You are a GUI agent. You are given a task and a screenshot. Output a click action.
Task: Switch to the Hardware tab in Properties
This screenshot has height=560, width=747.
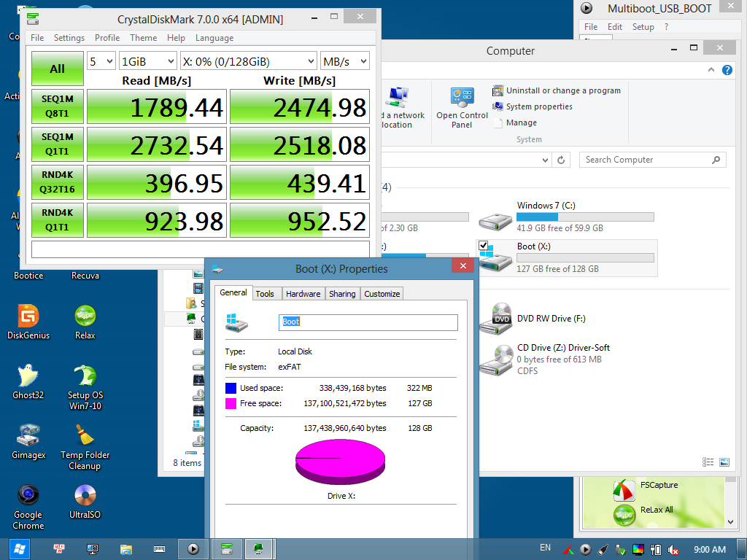(303, 294)
